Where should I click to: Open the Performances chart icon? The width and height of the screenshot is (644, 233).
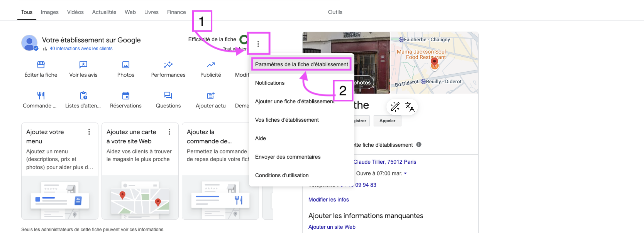coord(168,65)
